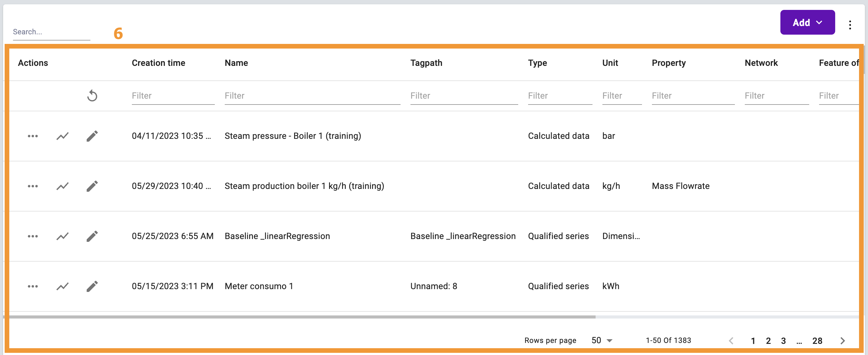868x355 pixels.
Task: Jump to page 2
Action: [x=768, y=340]
